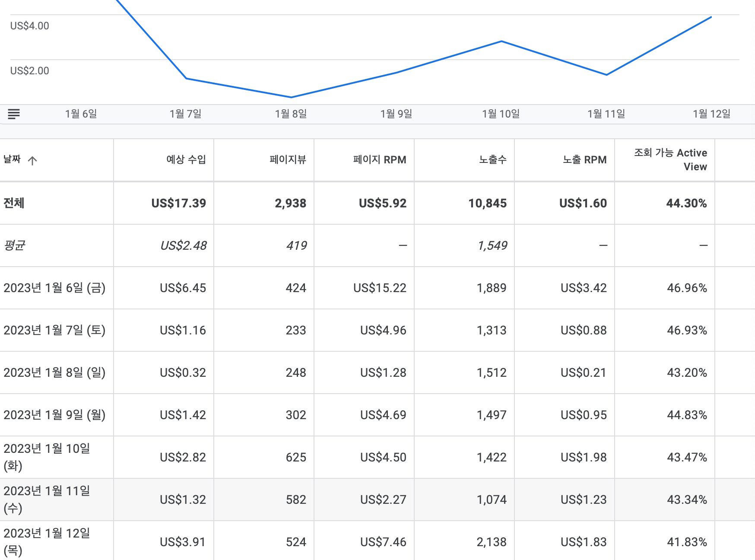Sort by the 날짜 column arrow
The height and width of the screenshot is (560, 755).
tap(32, 161)
